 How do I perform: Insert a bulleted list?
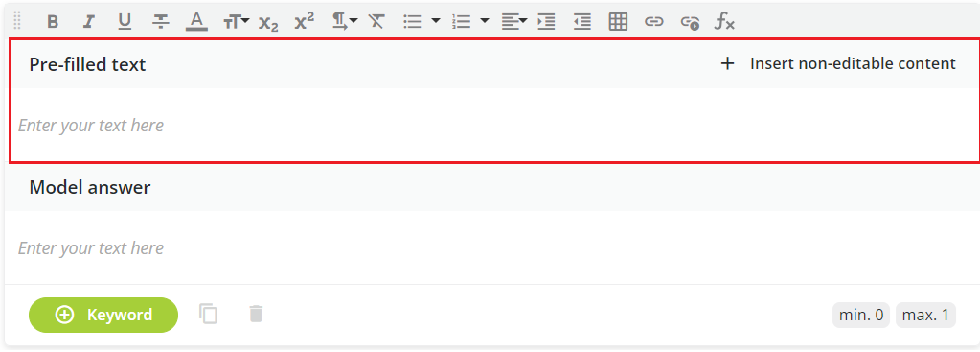pos(413,22)
